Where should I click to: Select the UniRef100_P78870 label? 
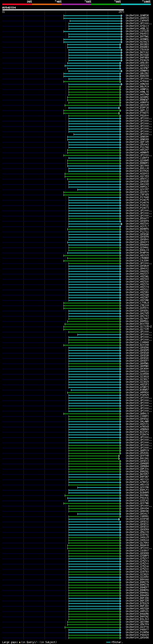pyautogui.click(x=137, y=113)
